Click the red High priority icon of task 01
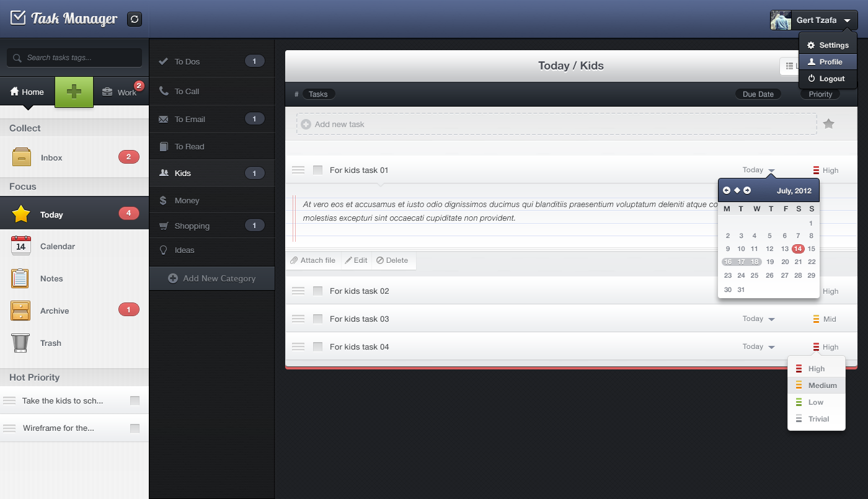The image size is (868, 499). click(816, 170)
